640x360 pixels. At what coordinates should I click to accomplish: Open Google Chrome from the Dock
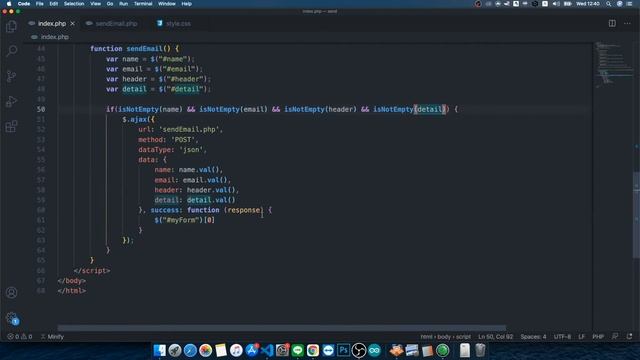(313, 350)
